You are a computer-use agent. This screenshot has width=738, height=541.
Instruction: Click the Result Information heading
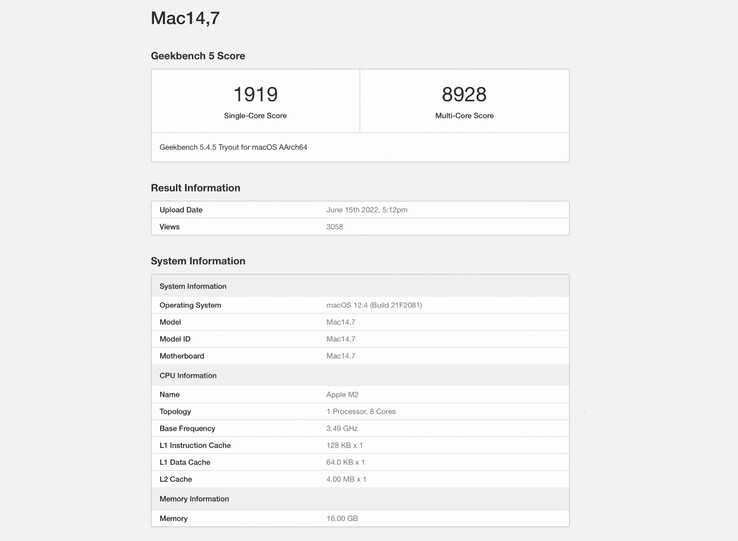[195, 188]
